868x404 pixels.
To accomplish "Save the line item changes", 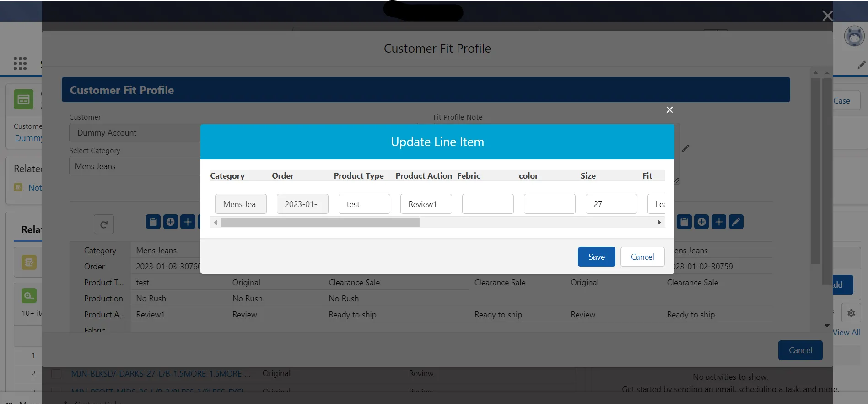I will [x=596, y=257].
